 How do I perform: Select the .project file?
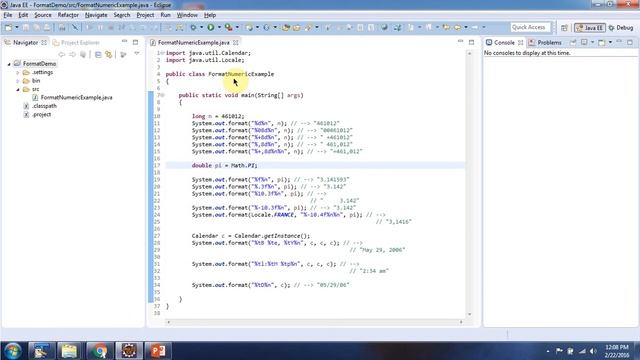[38, 115]
